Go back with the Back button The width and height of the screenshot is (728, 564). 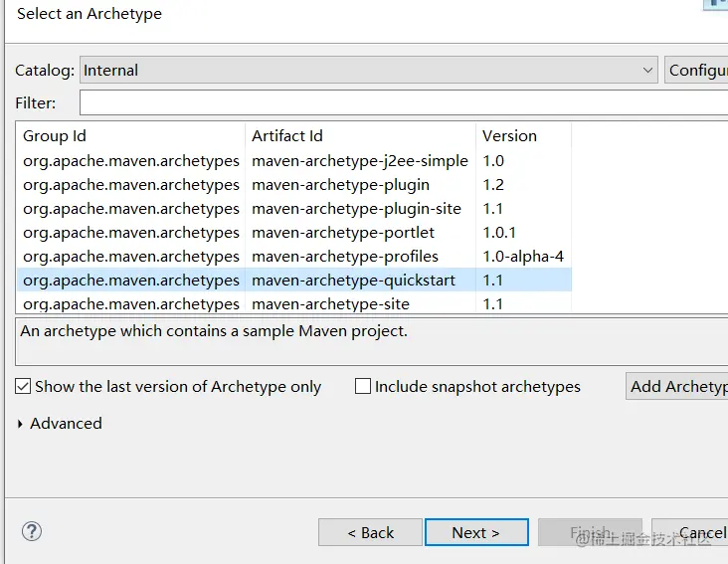point(370,532)
